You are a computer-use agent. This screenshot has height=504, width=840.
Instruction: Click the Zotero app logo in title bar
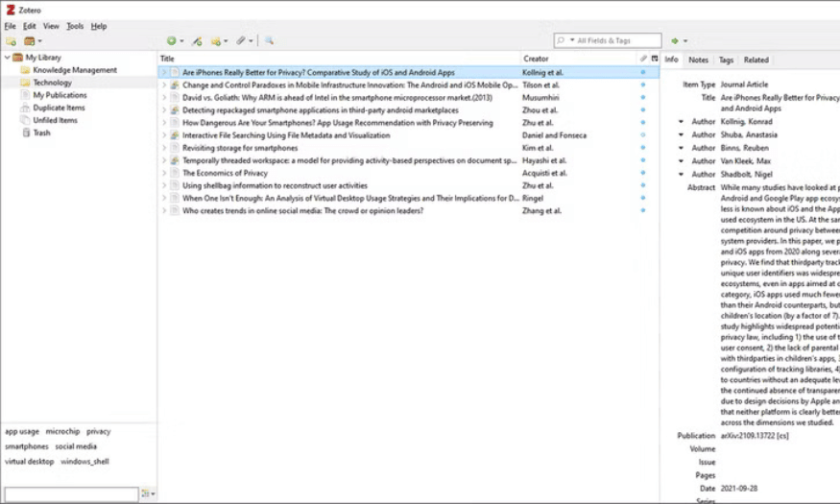[11, 10]
